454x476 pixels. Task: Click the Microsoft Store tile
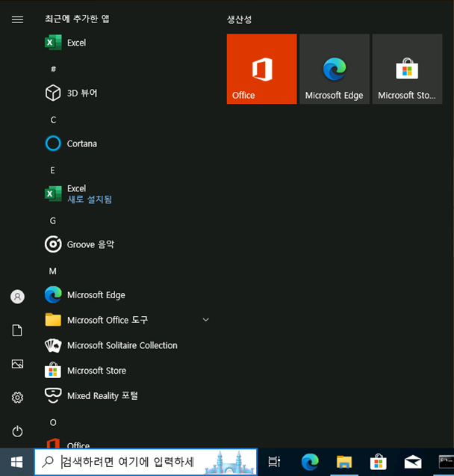tap(407, 69)
